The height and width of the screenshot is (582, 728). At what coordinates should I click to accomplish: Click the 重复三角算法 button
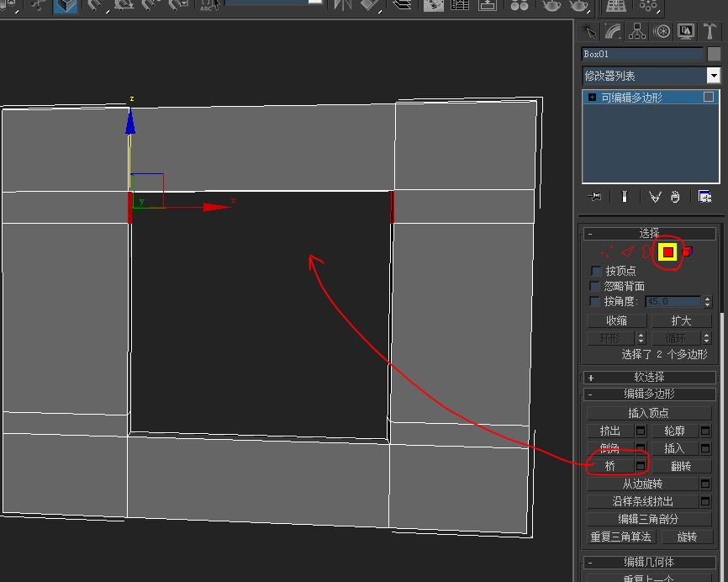pyautogui.click(x=621, y=537)
